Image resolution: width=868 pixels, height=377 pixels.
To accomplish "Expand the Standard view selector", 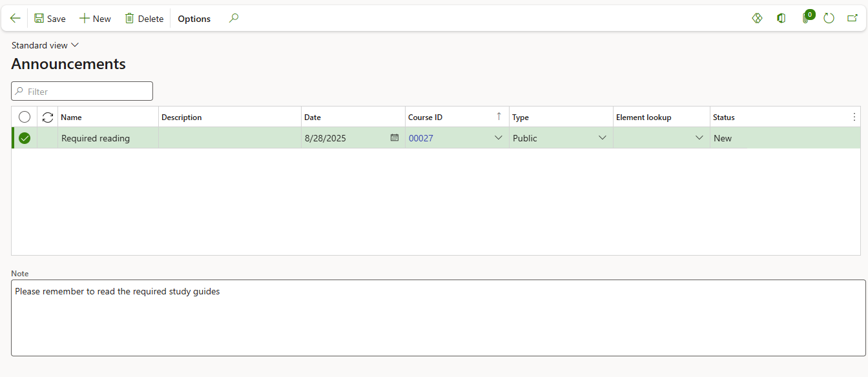I will pos(45,45).
